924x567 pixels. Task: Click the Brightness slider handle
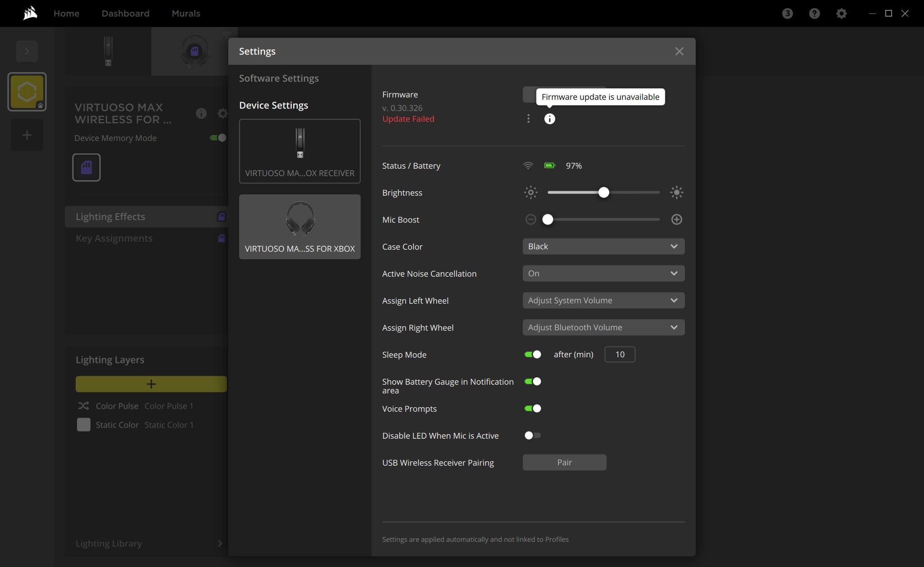click(x=603, y=193)
